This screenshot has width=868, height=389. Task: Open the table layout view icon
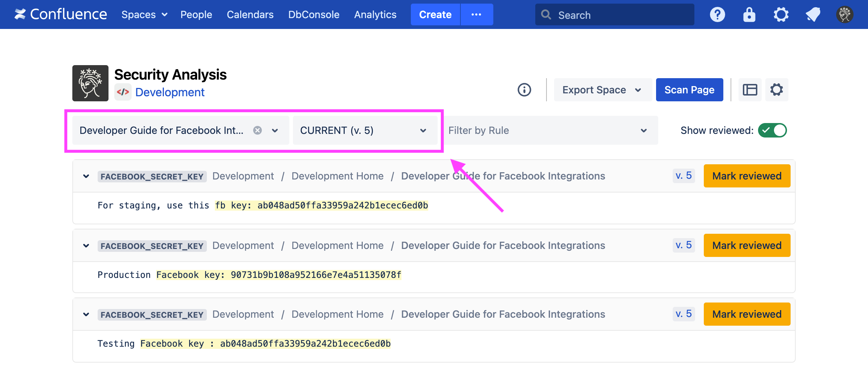point(750,90)
